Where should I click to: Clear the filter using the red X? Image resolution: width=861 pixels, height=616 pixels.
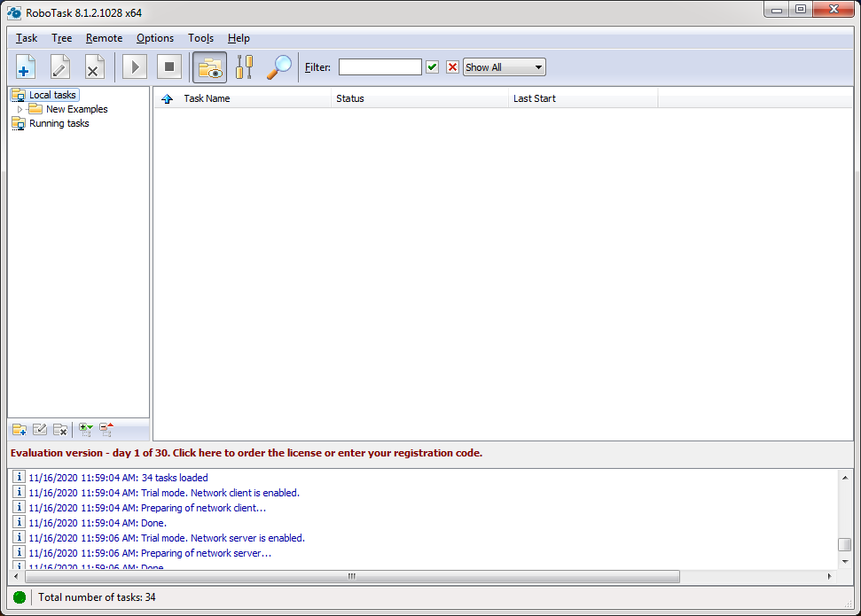pyautogui.click(x=451, y=66)
